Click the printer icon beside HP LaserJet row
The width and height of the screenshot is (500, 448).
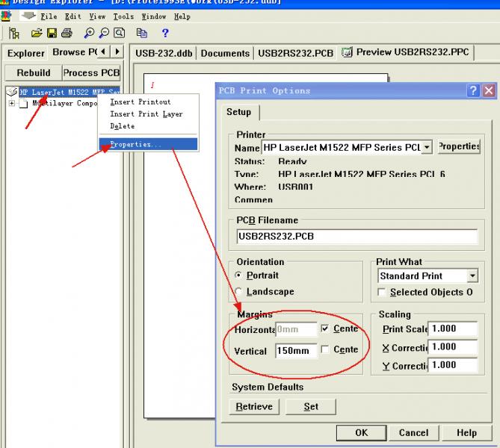(x=12, y=92)
